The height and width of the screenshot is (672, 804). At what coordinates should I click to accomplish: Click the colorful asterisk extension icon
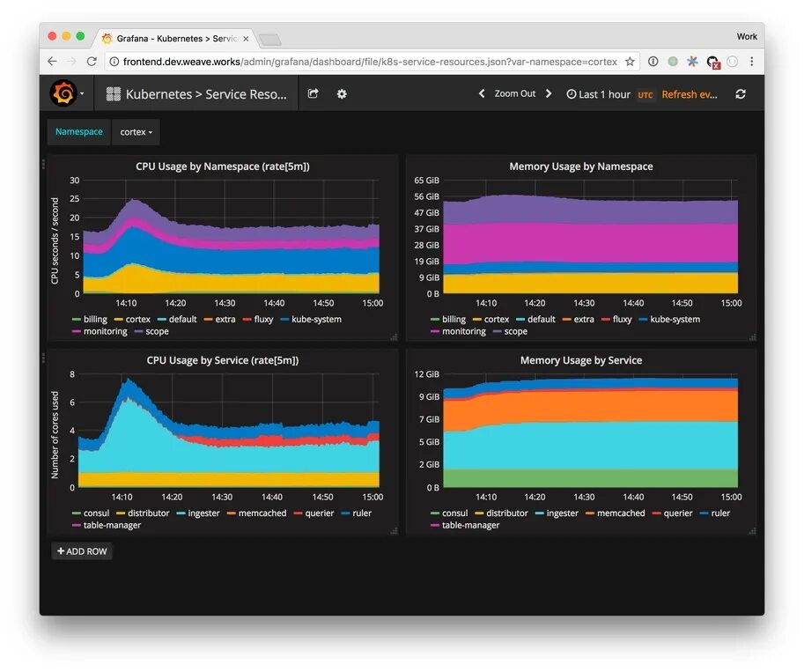[x=692, y=62]
